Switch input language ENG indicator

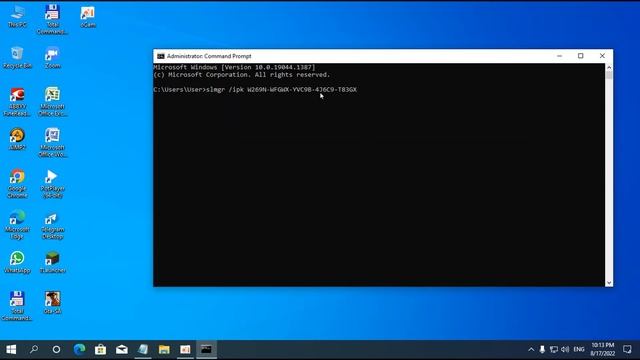[579, 349]
